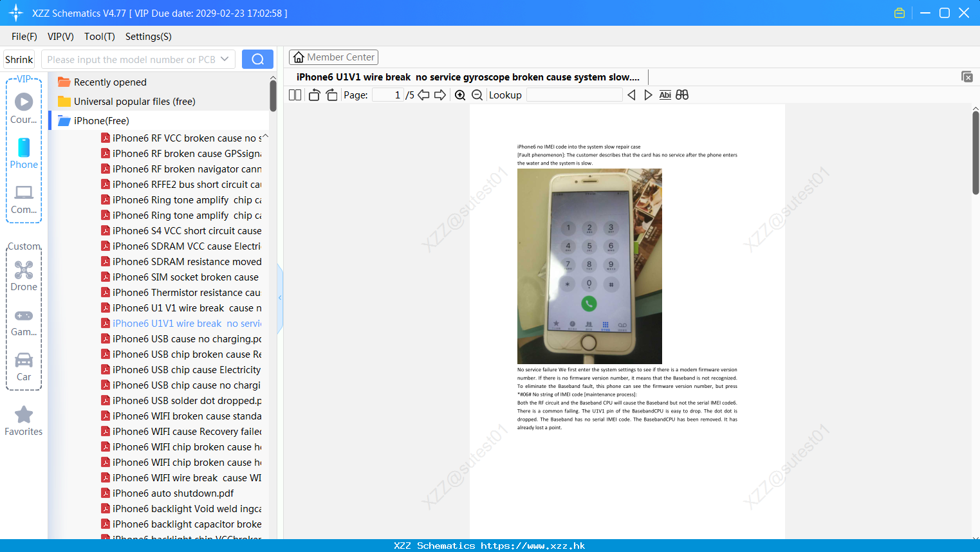
Task: Collapse the left panel with splitter handle
Action: click(x=280, y=298)
